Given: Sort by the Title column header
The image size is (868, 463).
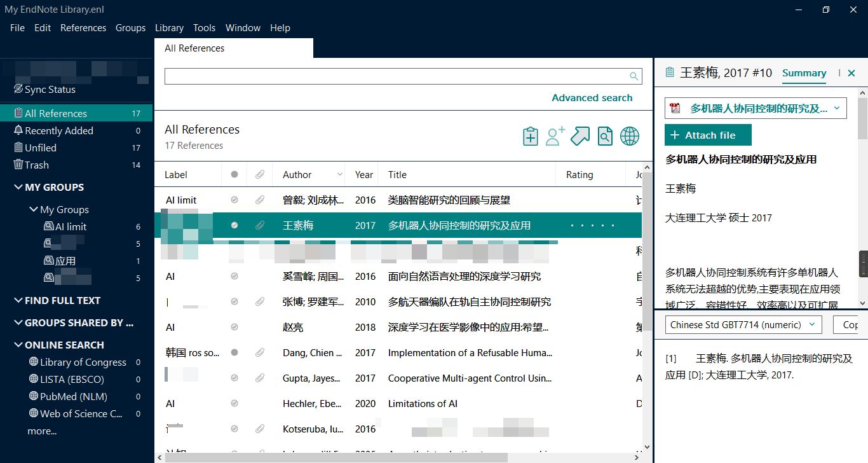Looking at the screenshot, I should pos(397,175).
